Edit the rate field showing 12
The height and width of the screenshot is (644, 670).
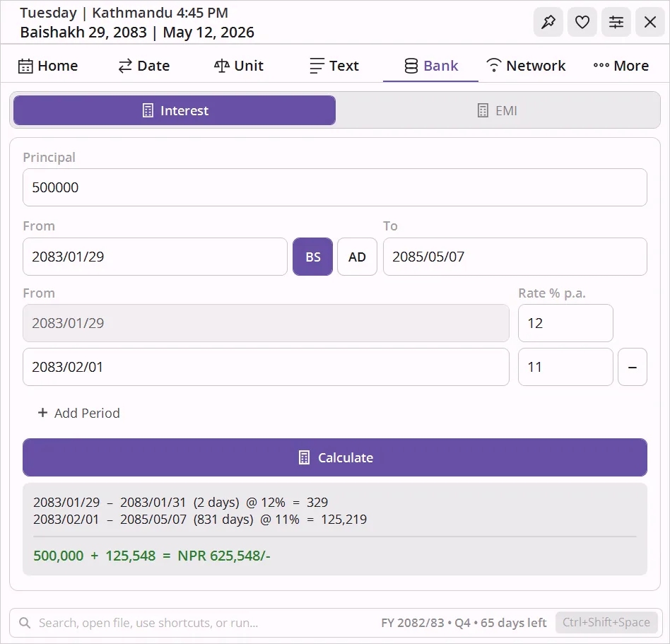[x=565, y=323]
